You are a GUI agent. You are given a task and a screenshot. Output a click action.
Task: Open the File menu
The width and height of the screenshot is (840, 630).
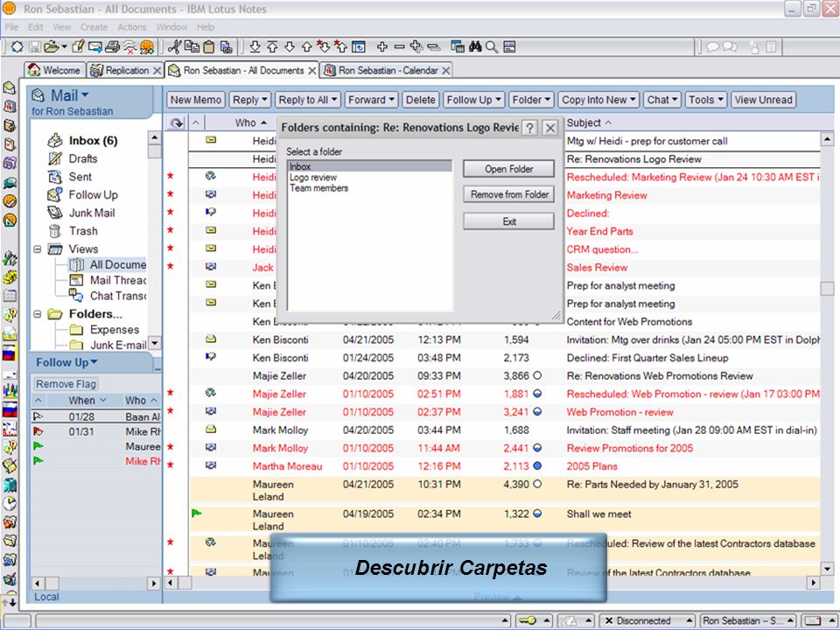coord(11,27)
